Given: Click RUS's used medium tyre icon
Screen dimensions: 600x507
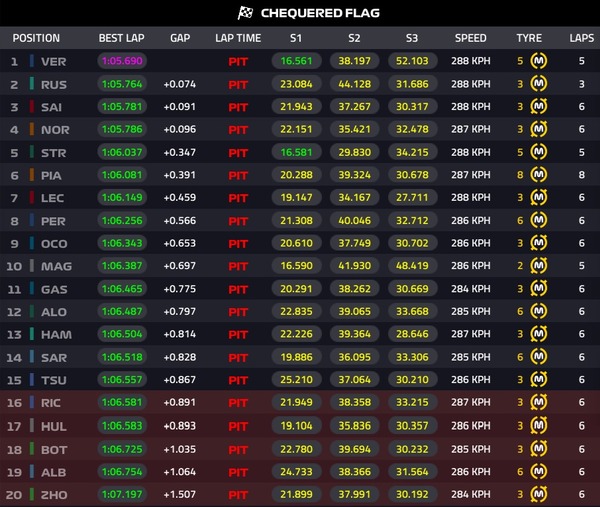Looking at the screenshot, I should (538, 84).
